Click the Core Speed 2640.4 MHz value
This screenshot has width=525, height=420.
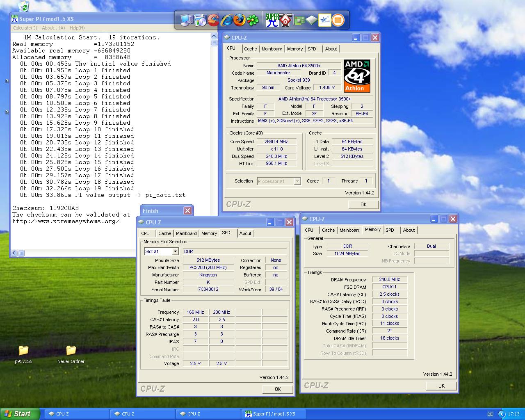tap(276, 142)
